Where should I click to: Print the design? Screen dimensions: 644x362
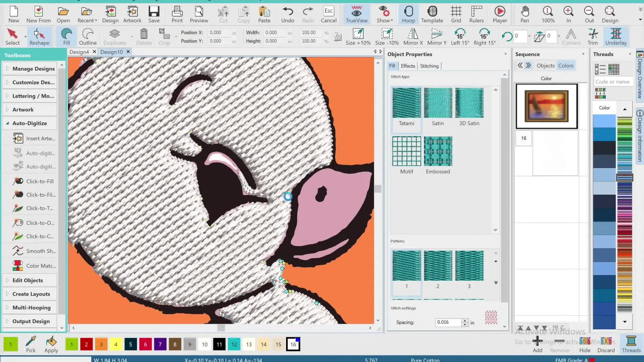point(177,14)
